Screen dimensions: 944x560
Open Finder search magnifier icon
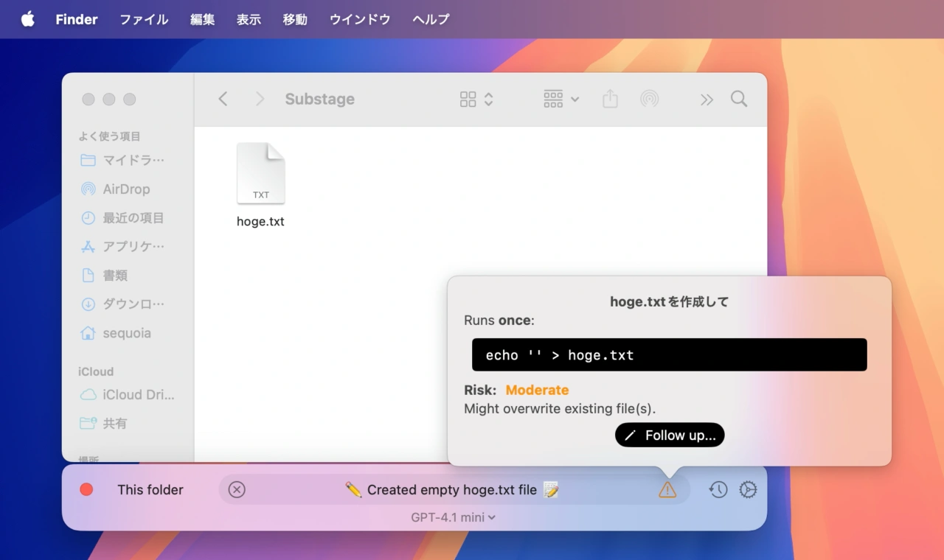coord(739,99)
